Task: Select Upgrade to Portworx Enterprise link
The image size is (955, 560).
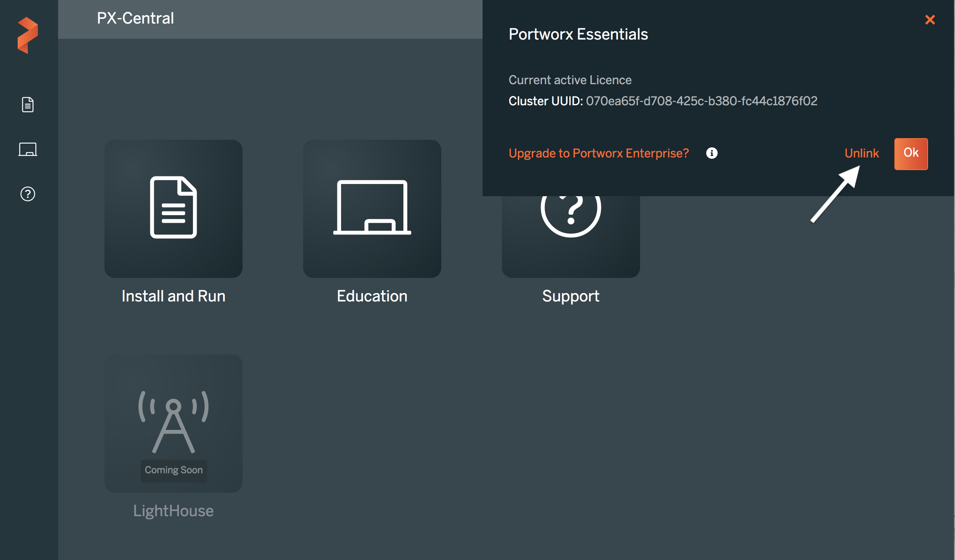Action: pyautogui.click(x=598, y=153)
